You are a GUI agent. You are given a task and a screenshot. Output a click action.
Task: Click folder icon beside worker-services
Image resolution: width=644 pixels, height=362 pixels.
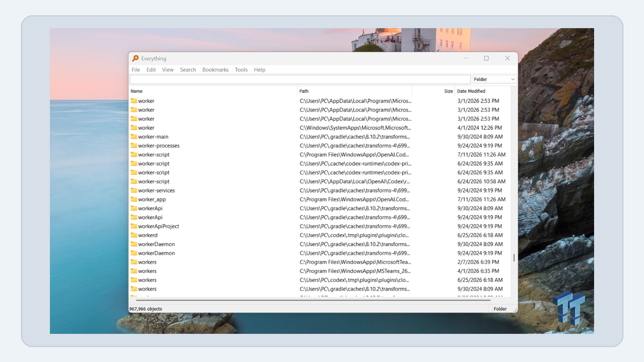[x=134, y=190]
